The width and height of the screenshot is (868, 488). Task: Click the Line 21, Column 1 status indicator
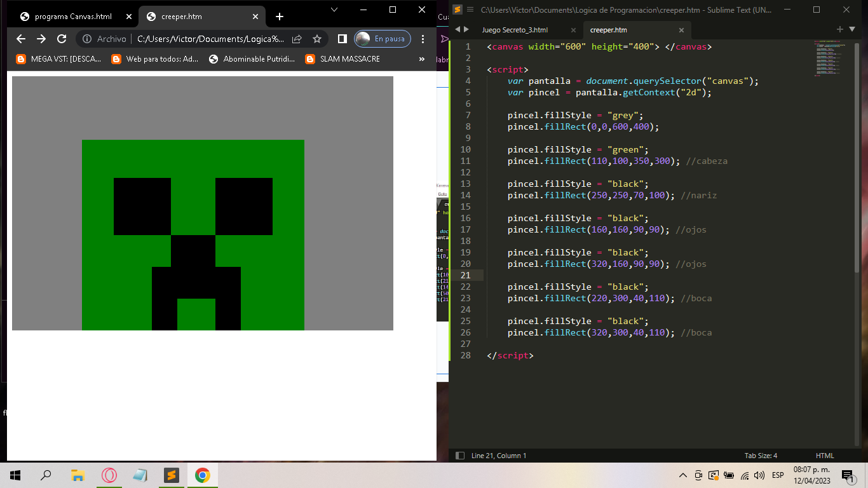(499, 456)
